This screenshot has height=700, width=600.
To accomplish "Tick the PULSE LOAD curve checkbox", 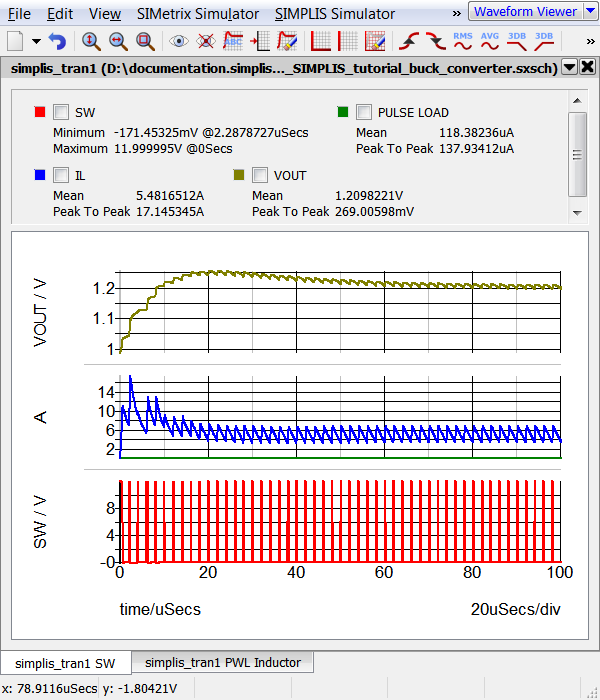I will pyautogui.click(x=364, y=112).
